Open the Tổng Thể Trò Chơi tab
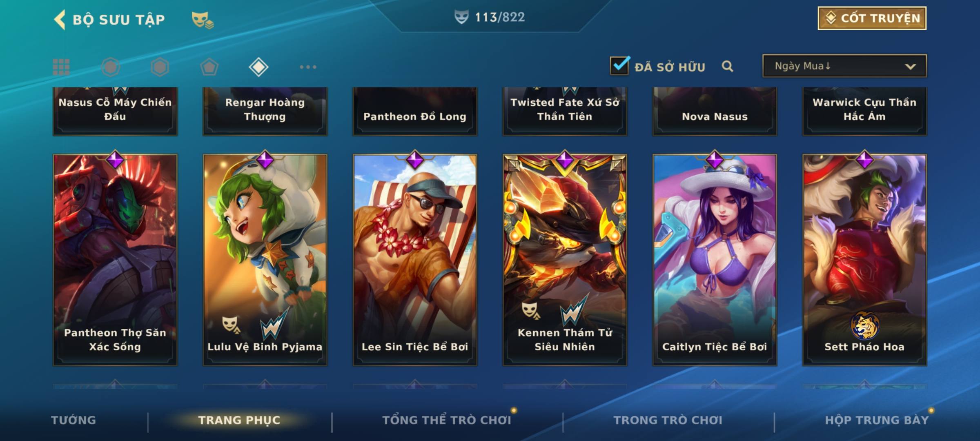This screenshot has height=441, width=980. coord(447,420)
